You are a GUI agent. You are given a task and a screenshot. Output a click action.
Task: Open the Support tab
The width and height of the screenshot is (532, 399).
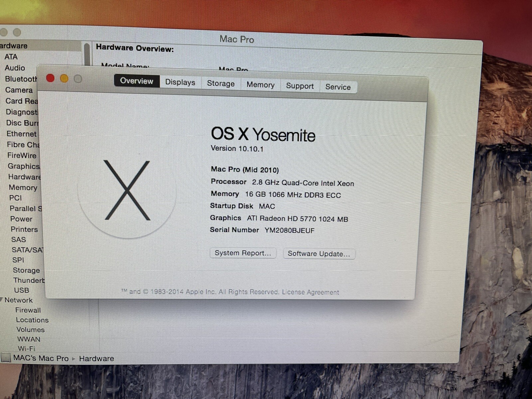click(x=300, y=86)
